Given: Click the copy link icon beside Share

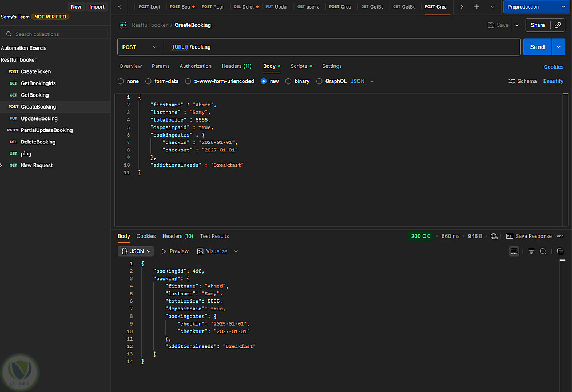Looking at the screenshot, I should coord(557,25).
